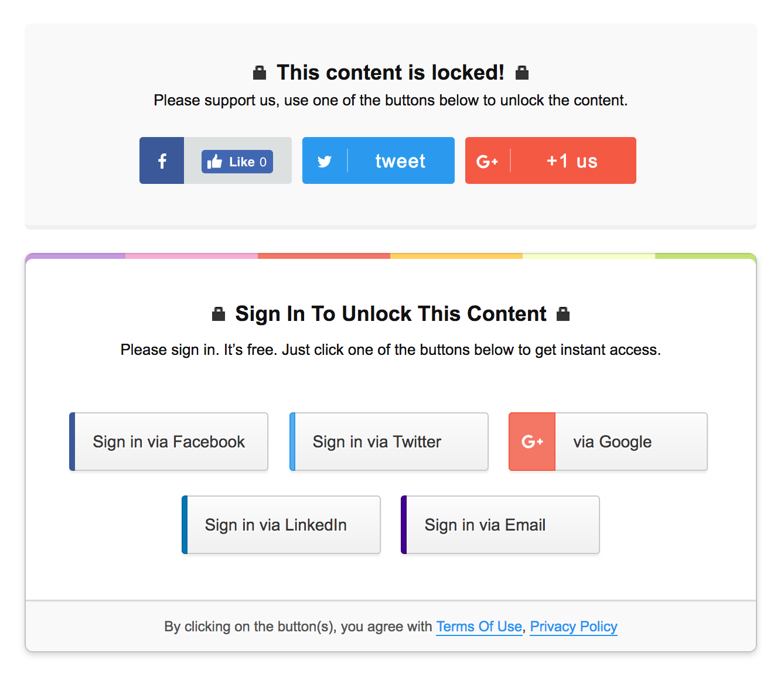Click the Facebook Like thumbs-up button
This screenshot has width=784, height=677.
point(237,162)
